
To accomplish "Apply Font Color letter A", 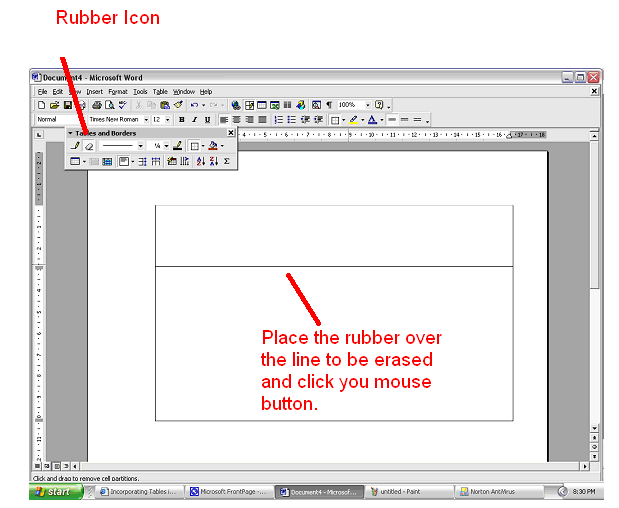I will click(x=372, y=120).
